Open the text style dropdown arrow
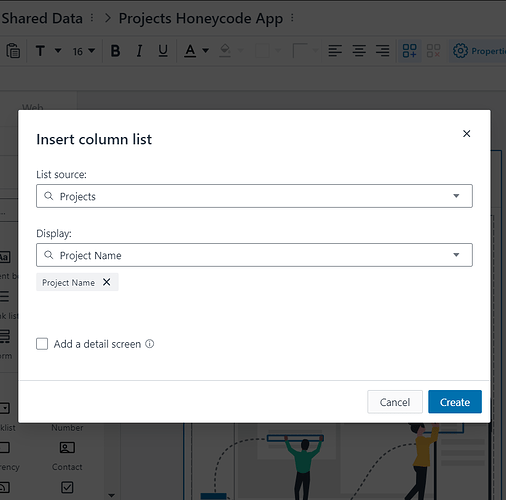 coord(58,51)
